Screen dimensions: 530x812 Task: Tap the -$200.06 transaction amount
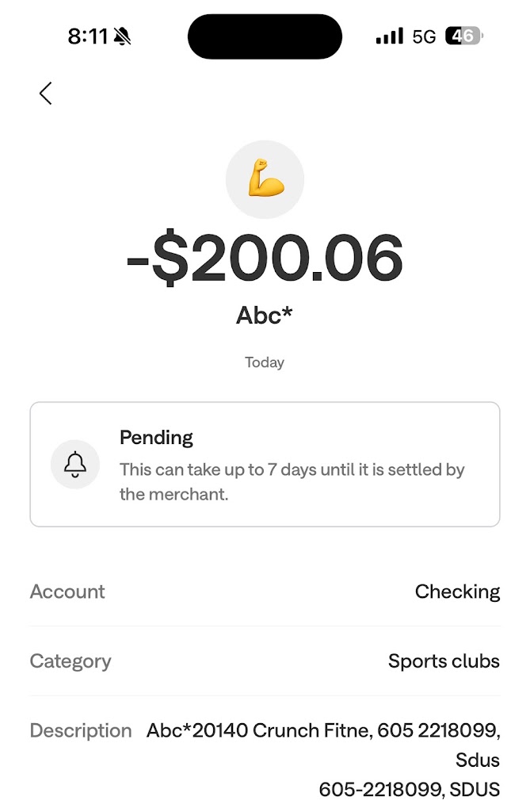point(265,259)
